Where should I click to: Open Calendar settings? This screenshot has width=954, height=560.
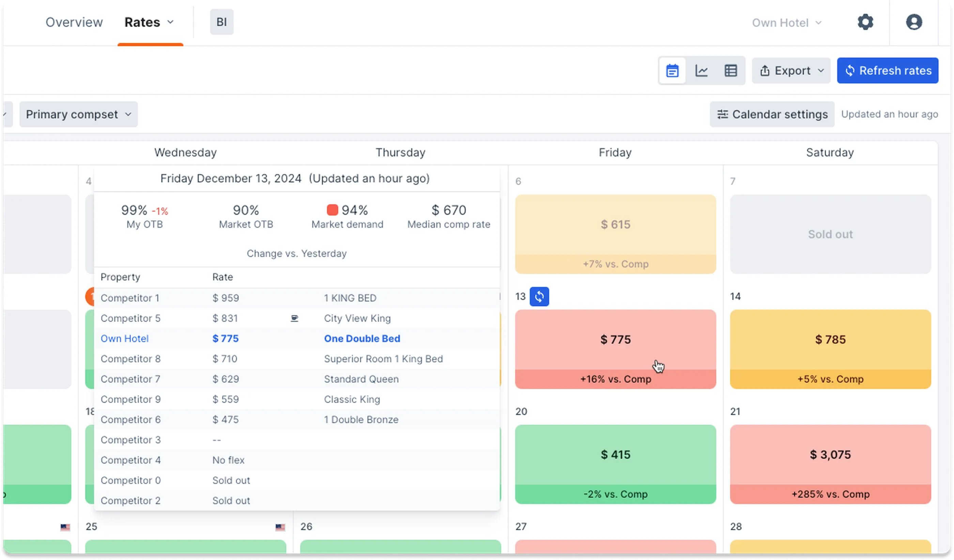coord(772,114)
